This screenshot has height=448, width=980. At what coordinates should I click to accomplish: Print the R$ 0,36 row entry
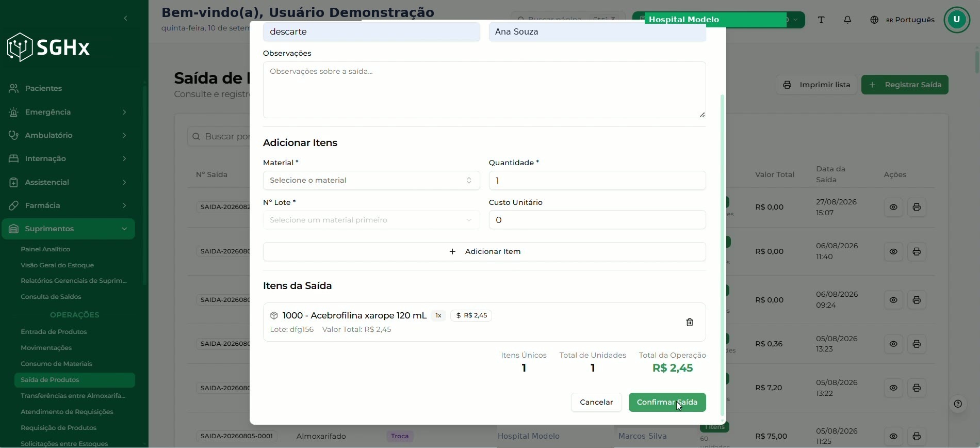(x=917, y=344)
